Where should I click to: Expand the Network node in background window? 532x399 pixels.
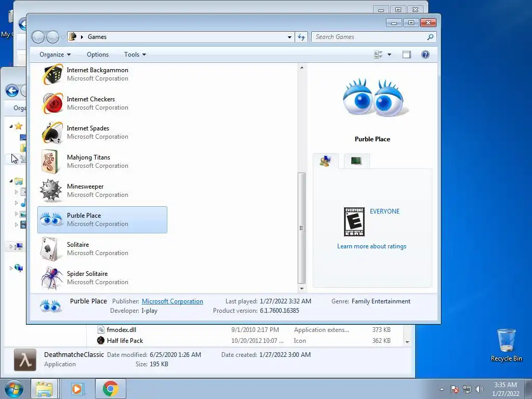[11, 268]
